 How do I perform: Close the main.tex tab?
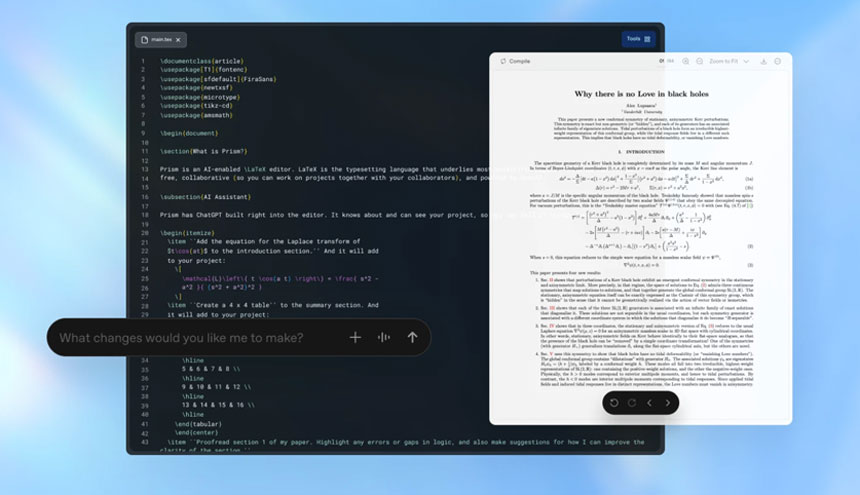[x=178, y=40]
